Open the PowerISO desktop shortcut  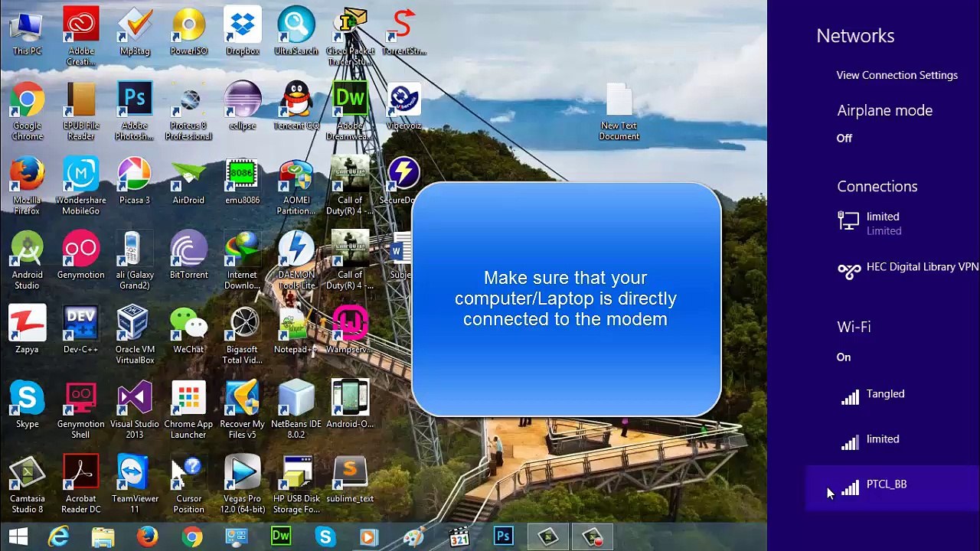(188, 32)
